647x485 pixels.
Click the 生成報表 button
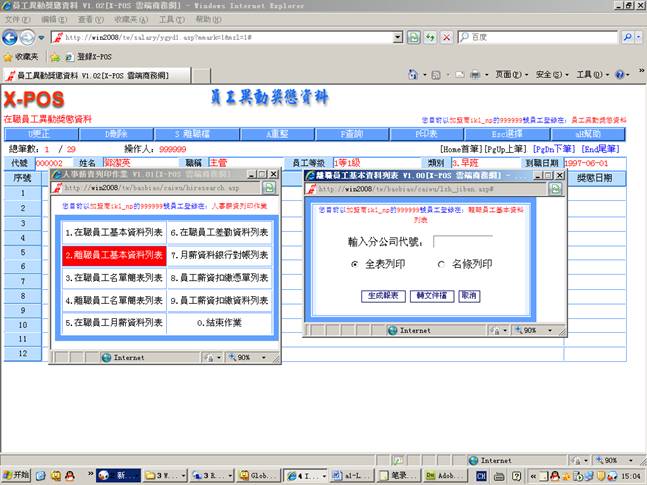(x=381, y=296)
